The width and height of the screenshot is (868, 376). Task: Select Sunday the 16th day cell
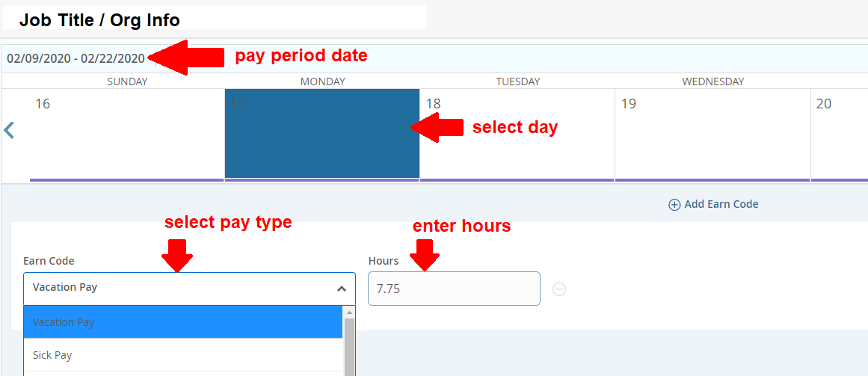tap(127, 134)
